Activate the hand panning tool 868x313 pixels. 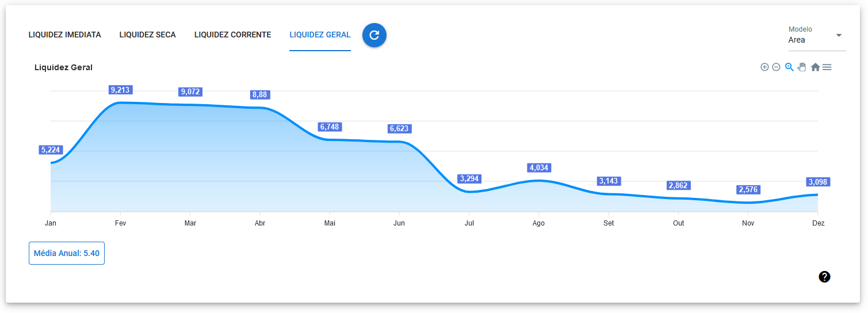tap(802, 67)
